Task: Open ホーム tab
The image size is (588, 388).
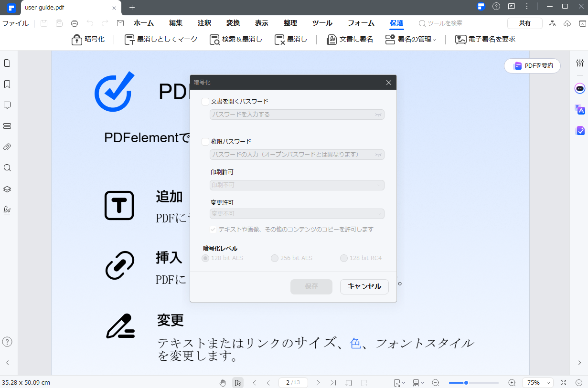Action: tap(144, 23)
